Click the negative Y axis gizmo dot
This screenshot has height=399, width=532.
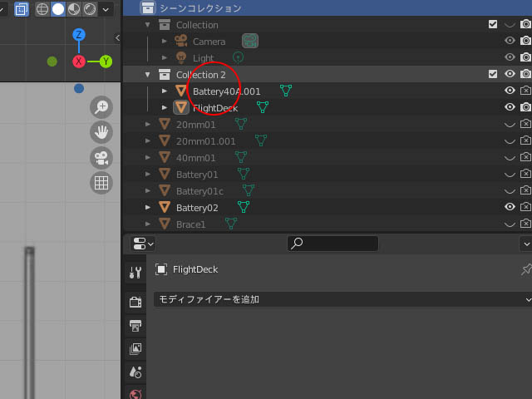click(52, 62)
